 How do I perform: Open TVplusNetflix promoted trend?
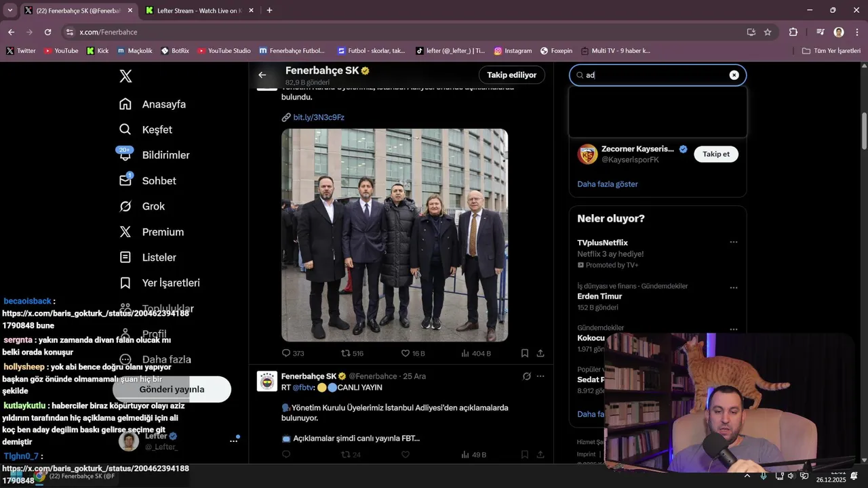click(602, 243)
